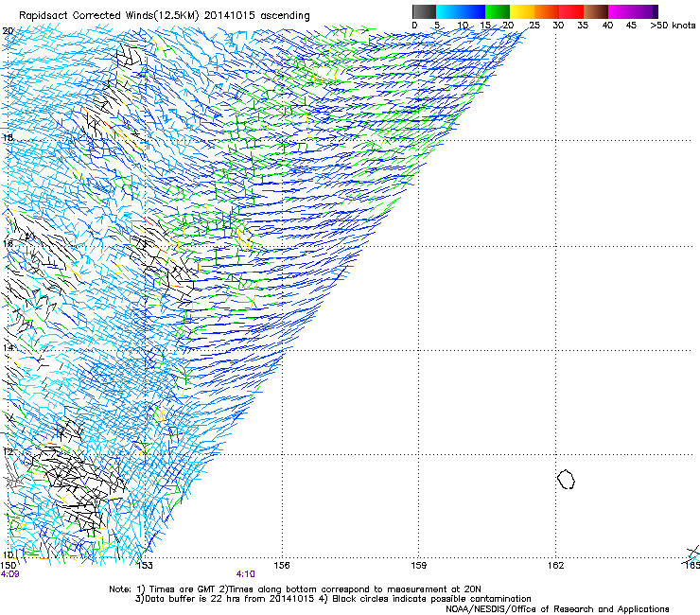Click the 'Data buffer is 22 hrs' note
Screen dimensions: 700x615
[x=334, y=599]
